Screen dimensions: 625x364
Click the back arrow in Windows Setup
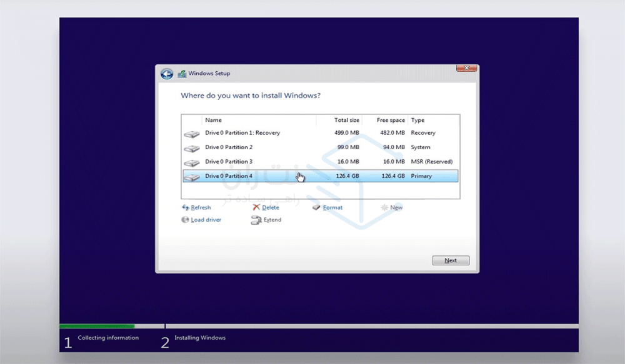coord(167,74)
